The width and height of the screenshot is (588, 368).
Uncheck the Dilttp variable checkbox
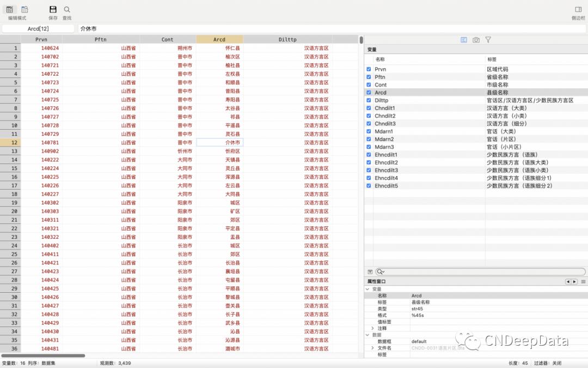point(369,100)
